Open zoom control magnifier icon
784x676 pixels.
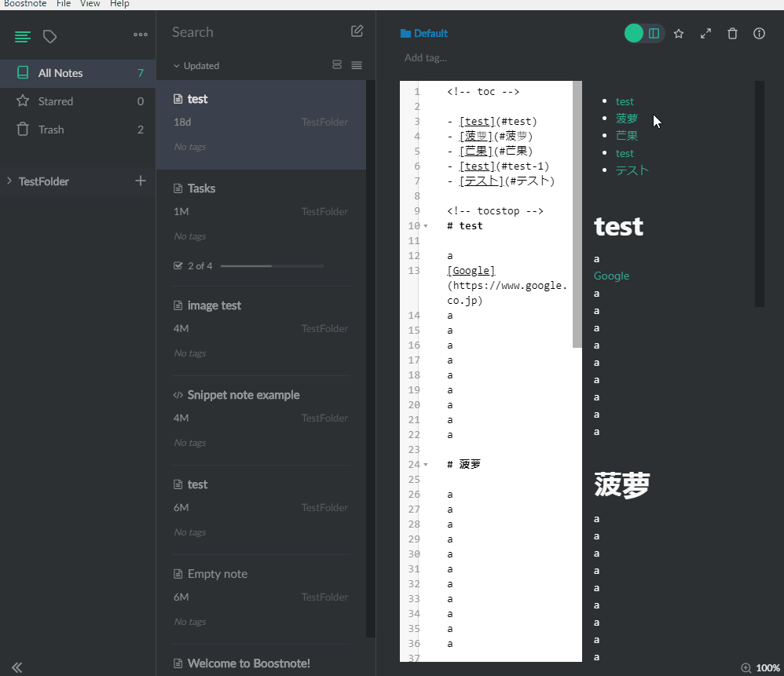(746, 667)
